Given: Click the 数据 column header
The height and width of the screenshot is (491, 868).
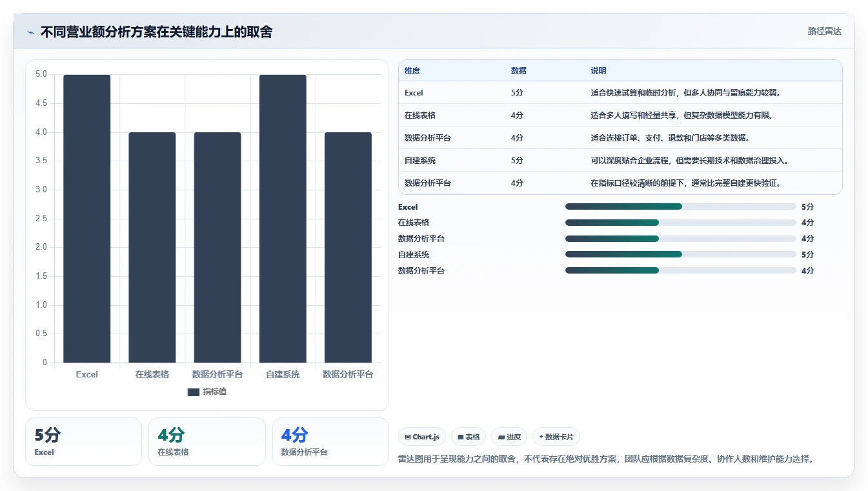Looking at the screenshot, I should point(519,71).
